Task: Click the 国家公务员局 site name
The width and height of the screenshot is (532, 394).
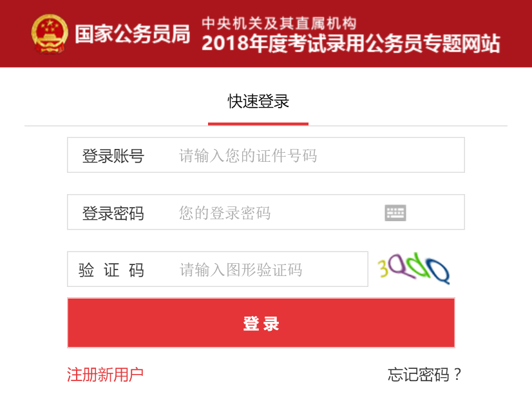Action: (x=132, y=34)
